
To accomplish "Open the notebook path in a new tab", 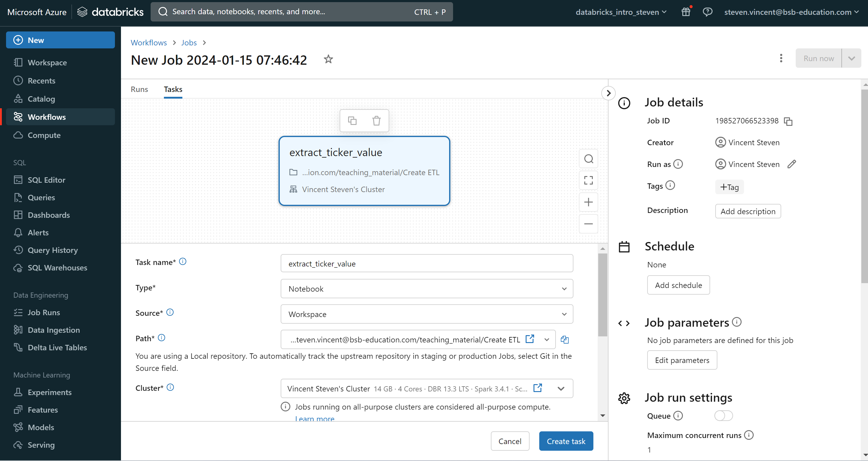I will (x=530, y=339).
